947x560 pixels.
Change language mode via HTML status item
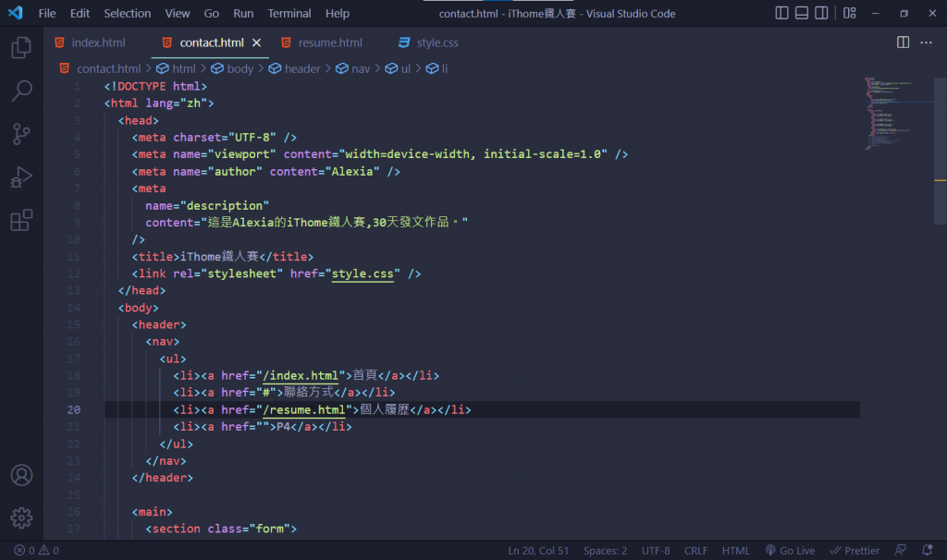coord(735,551)
